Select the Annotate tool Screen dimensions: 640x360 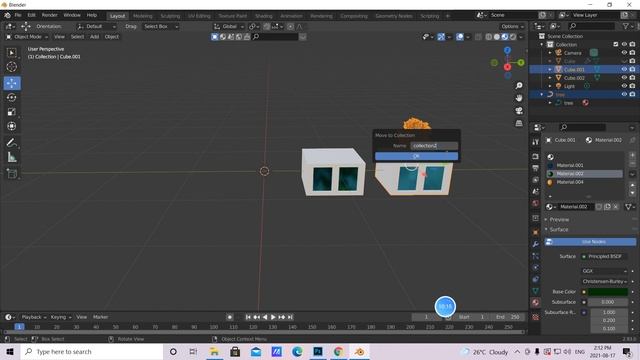(x=11, y=142)
